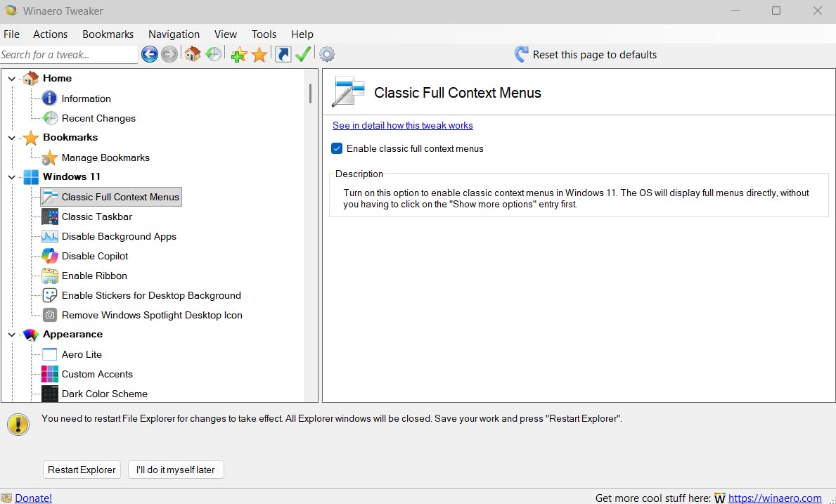This screenshot has height=504, width=836.
Task: Select the Information tree icon
Action: (49, 98)
